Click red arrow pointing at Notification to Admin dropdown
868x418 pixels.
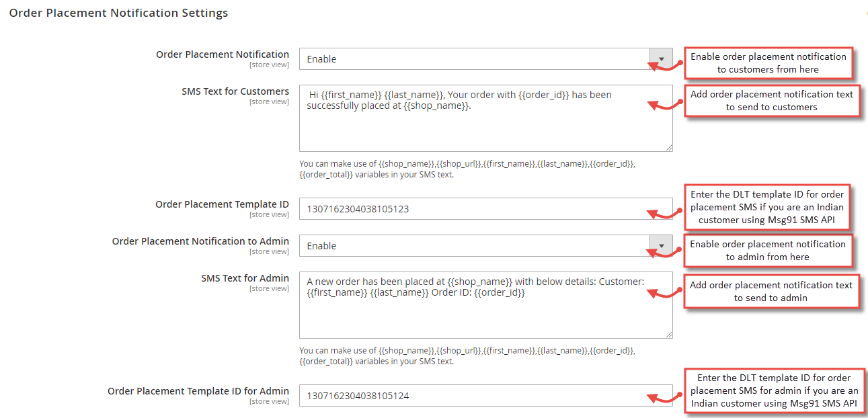point(666,251)
